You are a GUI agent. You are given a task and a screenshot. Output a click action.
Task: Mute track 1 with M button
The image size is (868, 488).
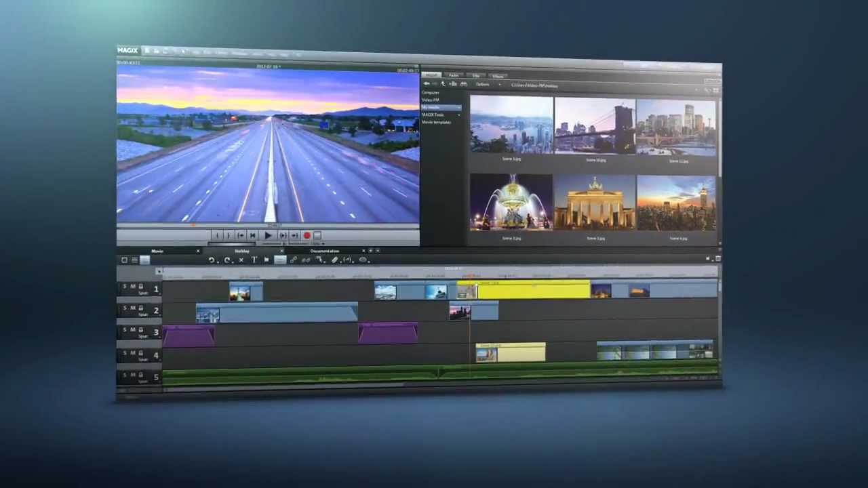(x=133, y=286)
